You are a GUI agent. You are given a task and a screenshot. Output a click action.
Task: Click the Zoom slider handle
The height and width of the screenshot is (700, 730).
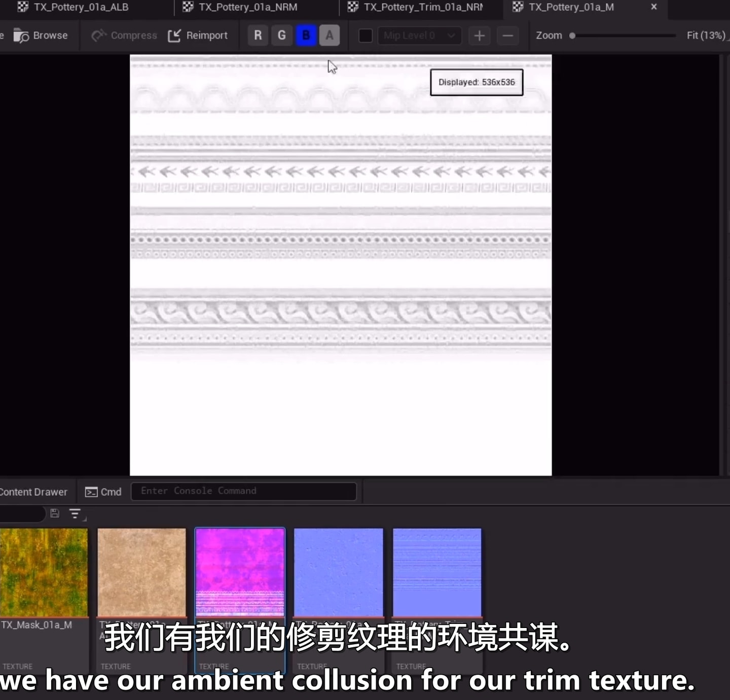(572, 35)
